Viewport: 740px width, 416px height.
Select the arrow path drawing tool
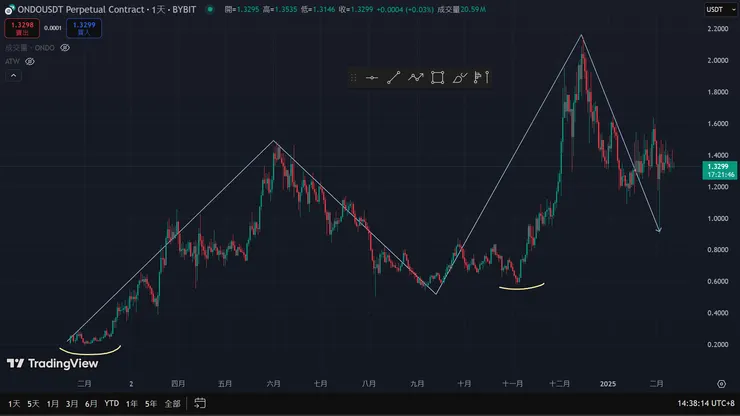[416, 77]
